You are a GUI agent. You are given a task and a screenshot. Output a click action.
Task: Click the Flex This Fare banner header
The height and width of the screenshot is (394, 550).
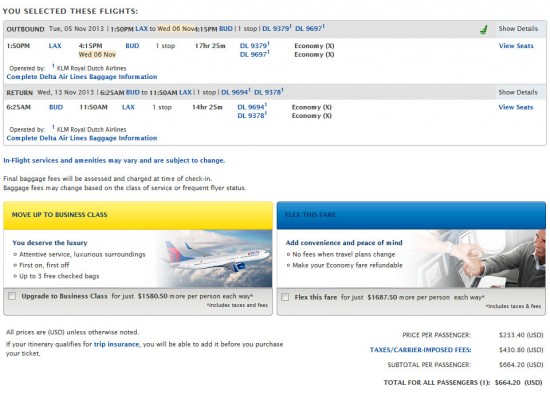411,215
